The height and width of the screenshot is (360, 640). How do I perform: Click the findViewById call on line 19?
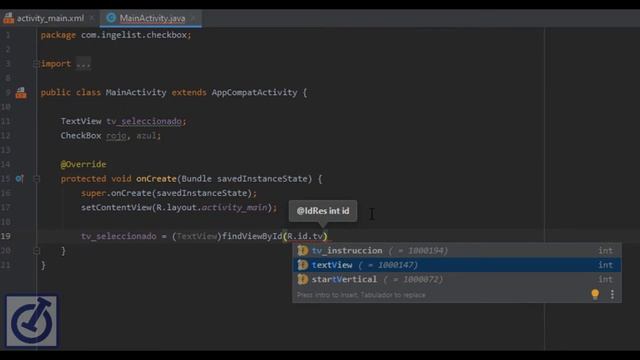point(252,236)
